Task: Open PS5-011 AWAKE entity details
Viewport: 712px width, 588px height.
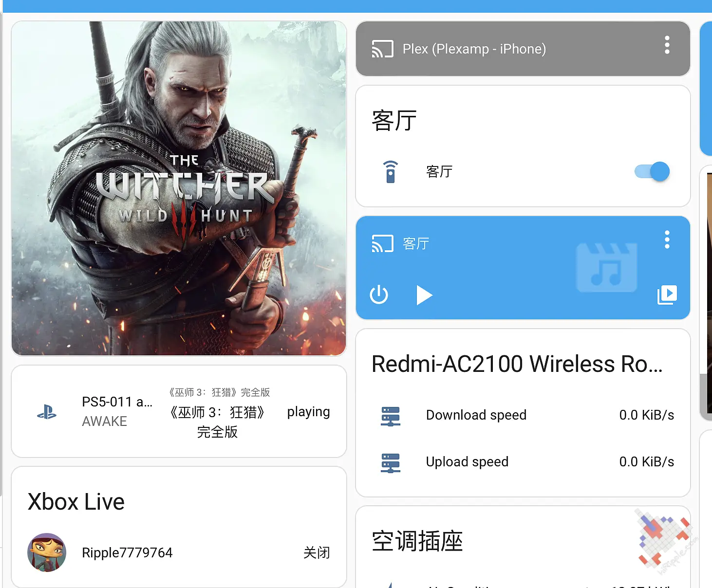Action: pyautogui.click(x=117, y=411)
